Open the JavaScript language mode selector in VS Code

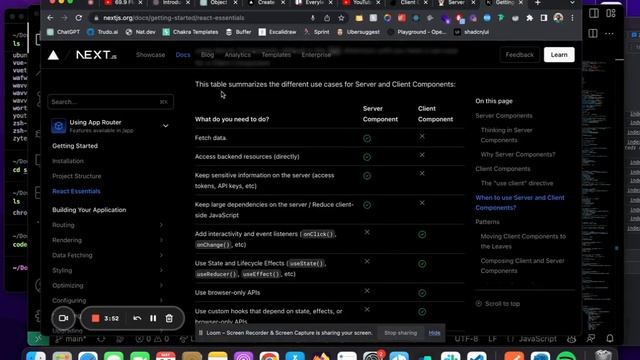(x=537, y=339)
